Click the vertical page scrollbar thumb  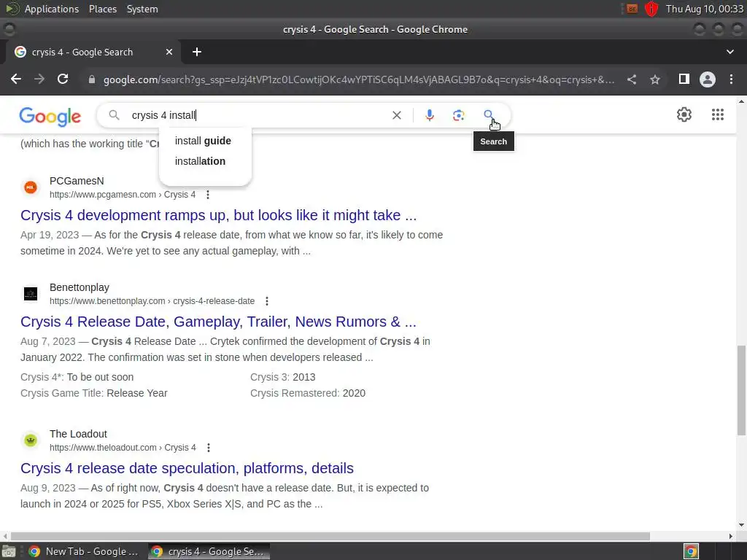point(741,391)
